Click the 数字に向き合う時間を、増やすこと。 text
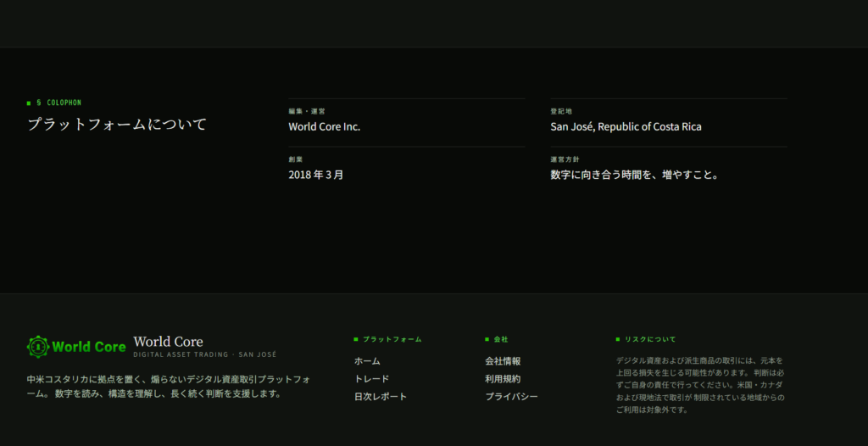This screenshot has height=446, width=868. tap(634, 175)
